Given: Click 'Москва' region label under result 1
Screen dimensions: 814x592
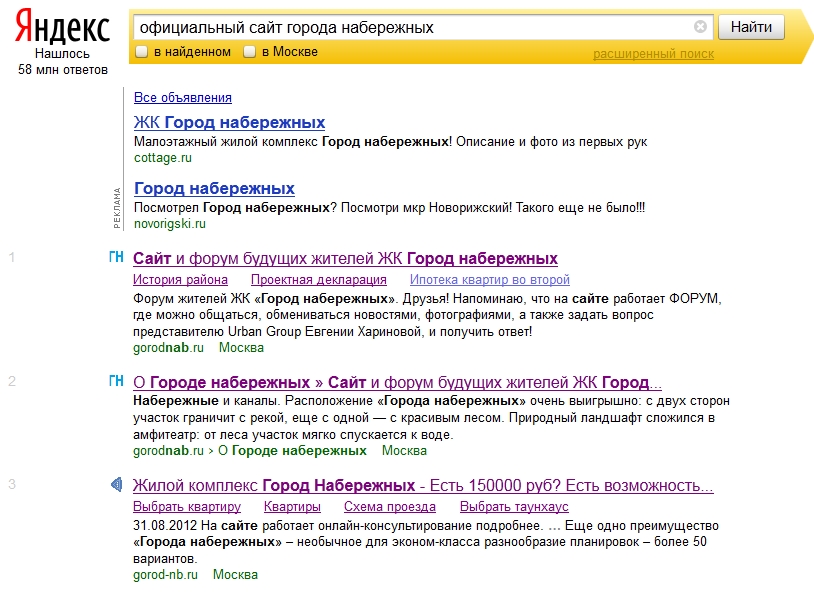Looking at the screenshot, I should click(241, 347).
